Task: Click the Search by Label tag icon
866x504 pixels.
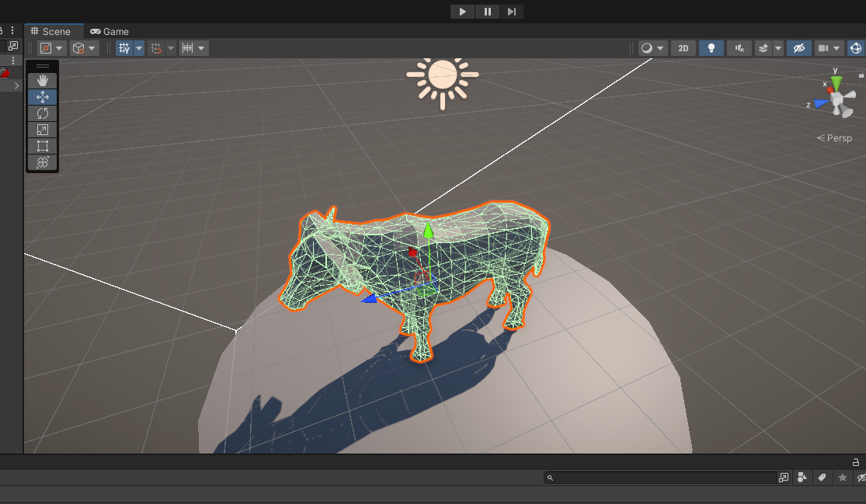Action: (x=823, y=478)
